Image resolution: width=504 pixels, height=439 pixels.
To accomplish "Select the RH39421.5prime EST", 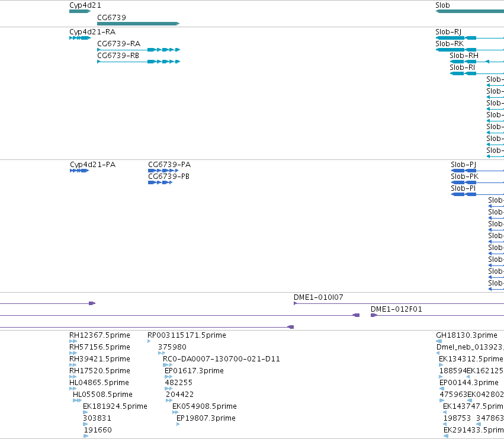I will coord(73,365).
